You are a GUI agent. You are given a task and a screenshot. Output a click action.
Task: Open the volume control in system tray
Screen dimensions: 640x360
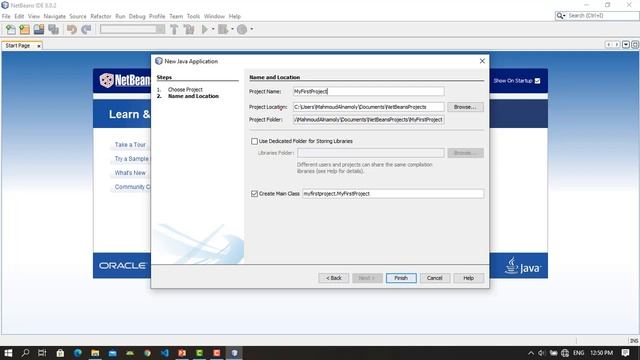pos(542,353)
